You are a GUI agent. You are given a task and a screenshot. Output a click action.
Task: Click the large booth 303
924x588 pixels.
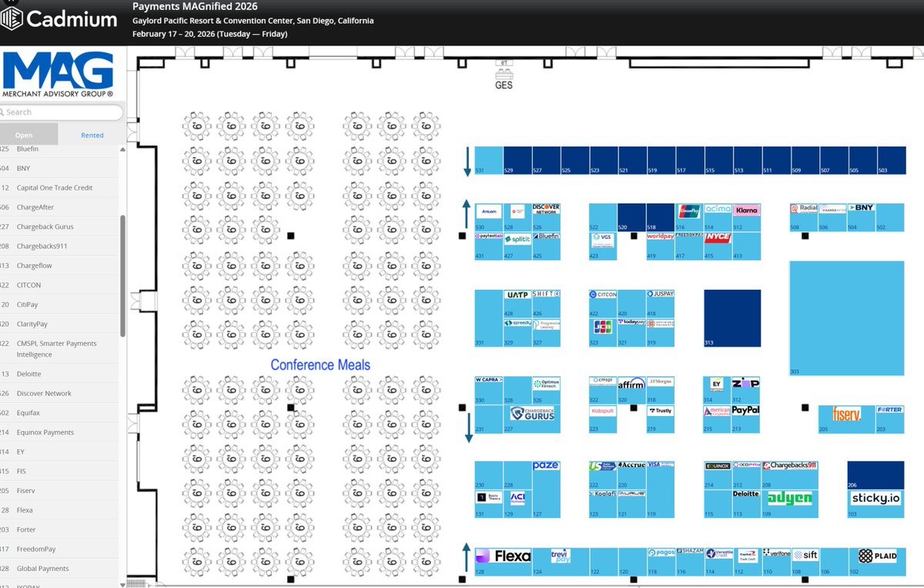click(x=847, y=318)
